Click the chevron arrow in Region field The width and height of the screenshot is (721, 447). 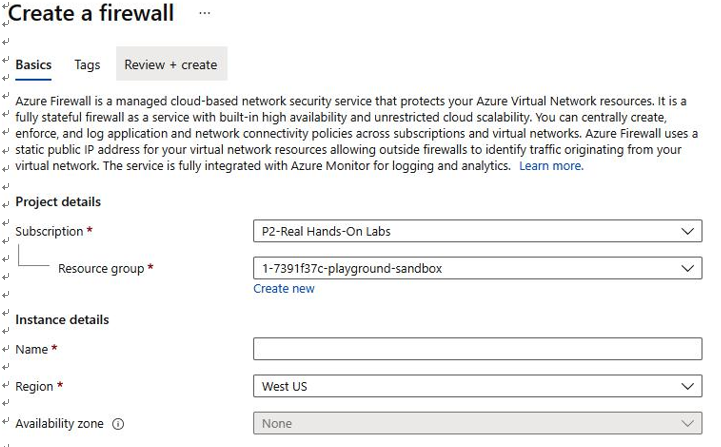(687, 386)
